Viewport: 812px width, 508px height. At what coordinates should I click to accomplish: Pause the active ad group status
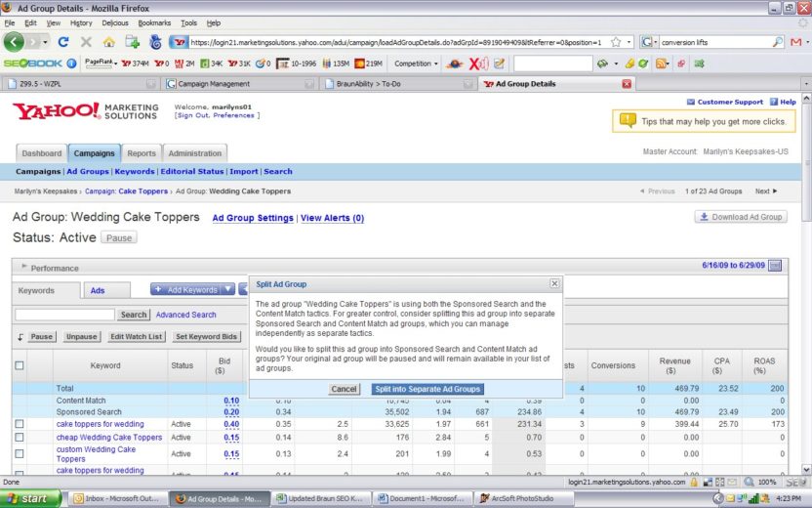(119, 238)
